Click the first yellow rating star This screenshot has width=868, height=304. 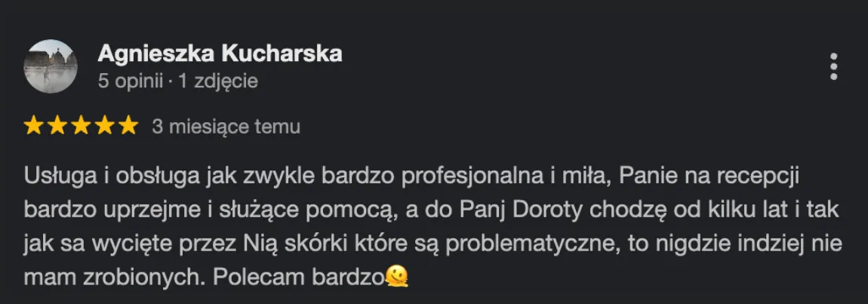pyautogui.click(x=34, y=126)
